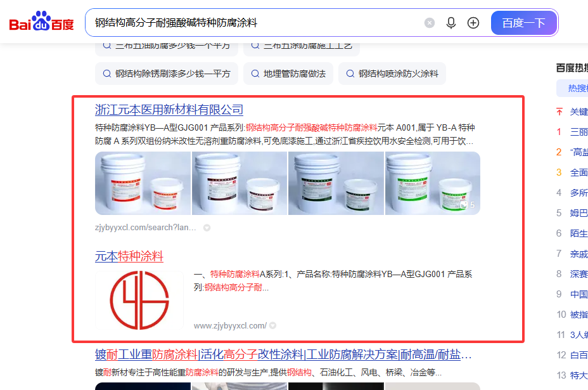This screenshot has height=390, width=588.
Task: Open result 元本特种涂料
Action: tap(129, 256)
